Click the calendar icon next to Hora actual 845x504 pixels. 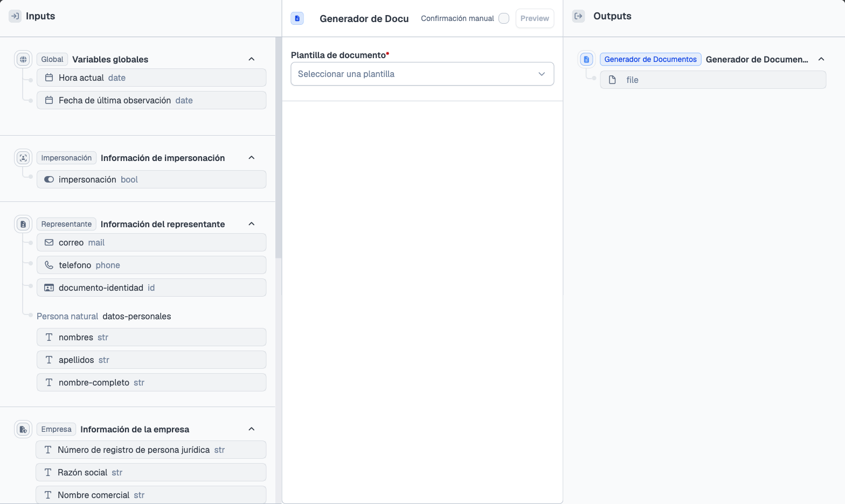click(49, 78)
